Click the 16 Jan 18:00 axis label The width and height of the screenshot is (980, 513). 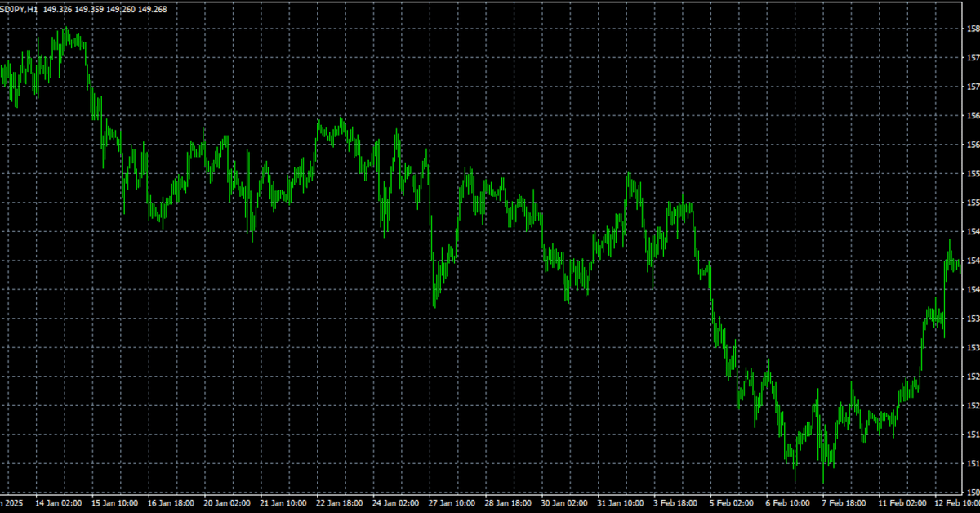click(170, 504)
